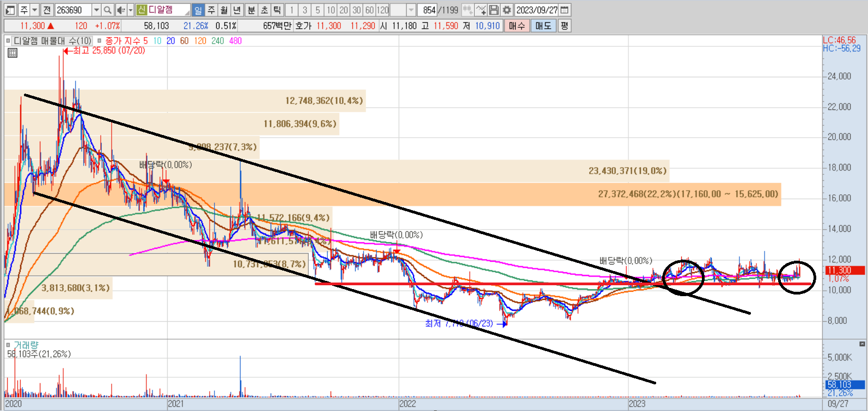This screenshot has height=411, width=868.
Task: Click the magenta 480 moving average label
Action: (x=235, y=41)
